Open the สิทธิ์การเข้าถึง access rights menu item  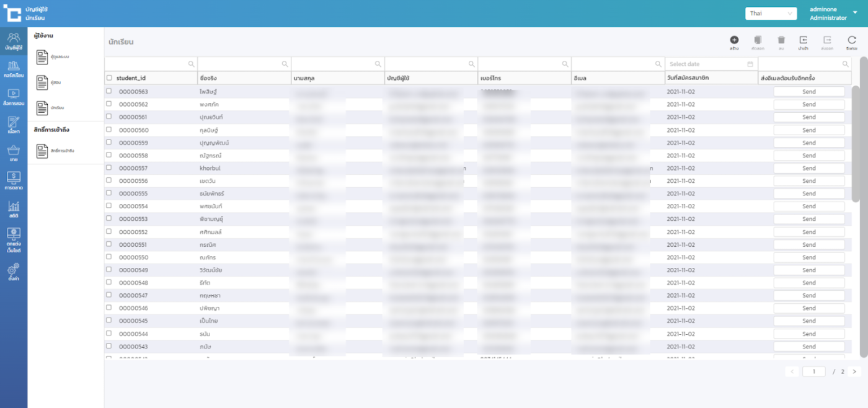coord(42,151)
